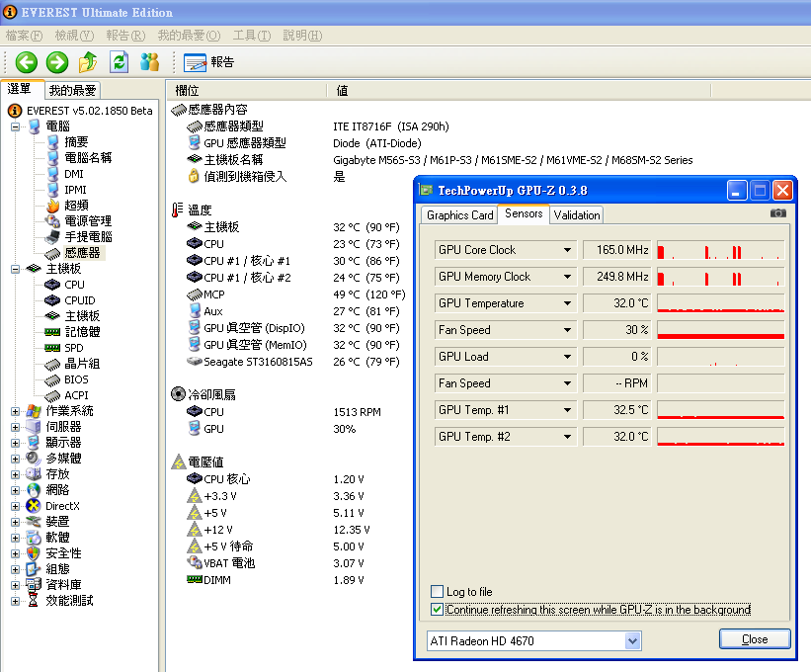
Task: Select the 電腦名稱 computer name item
Action: click(x=87, y=158)
